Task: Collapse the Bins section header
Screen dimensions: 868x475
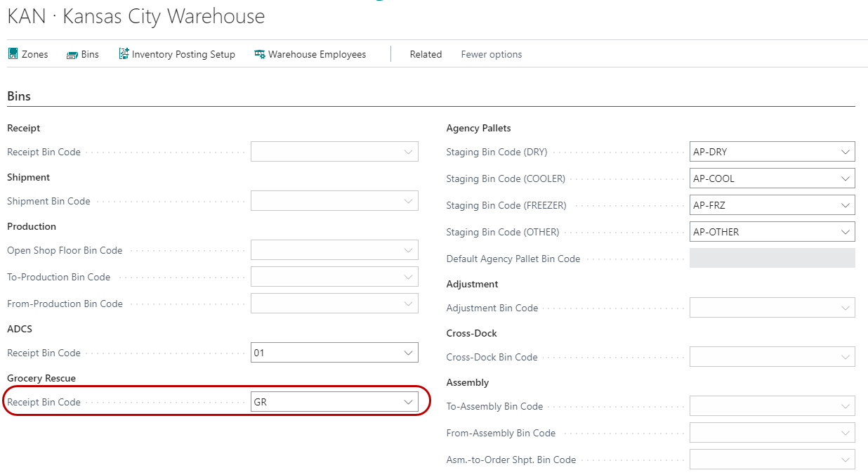Action: 19,96
